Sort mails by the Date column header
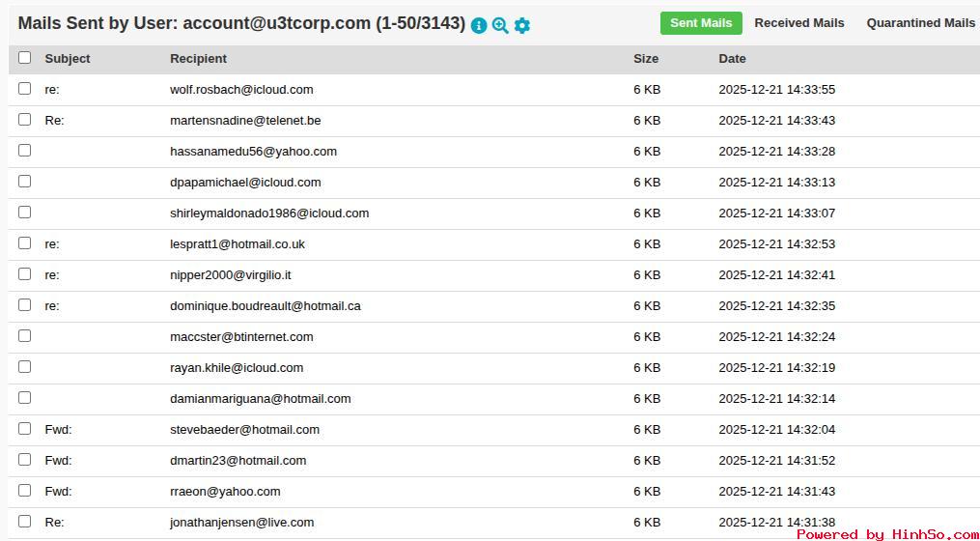This screenshot has height=541, width=980. click(x=732, y=59)
